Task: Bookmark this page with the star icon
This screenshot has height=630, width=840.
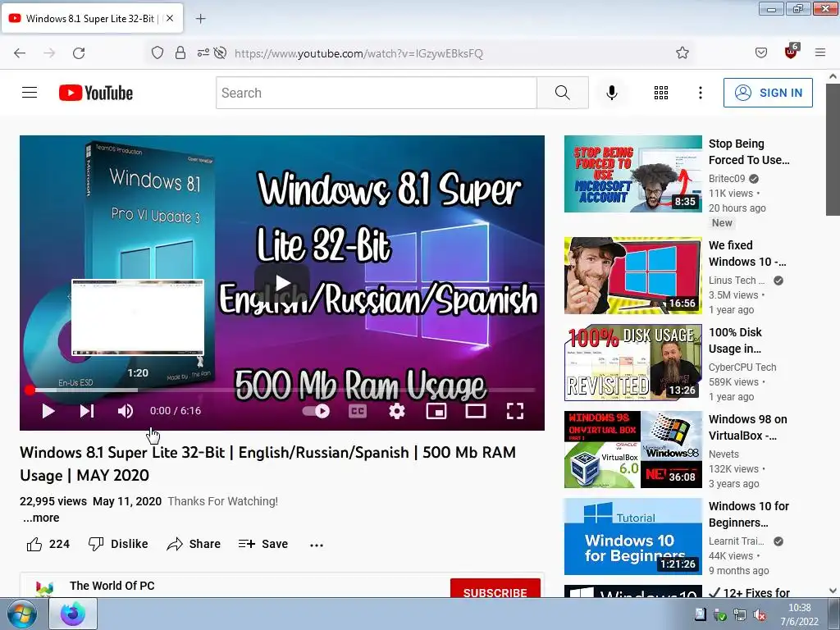Action: tap(682, 53)
